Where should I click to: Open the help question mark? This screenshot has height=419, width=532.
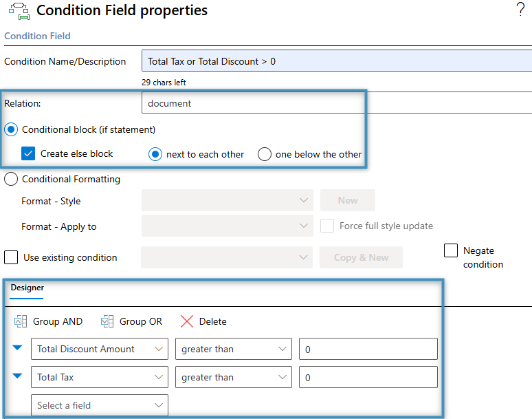point(520,10)
